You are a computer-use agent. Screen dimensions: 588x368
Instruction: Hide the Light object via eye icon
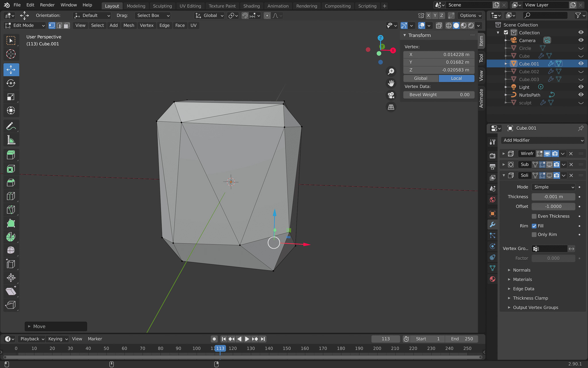point(581,87)
